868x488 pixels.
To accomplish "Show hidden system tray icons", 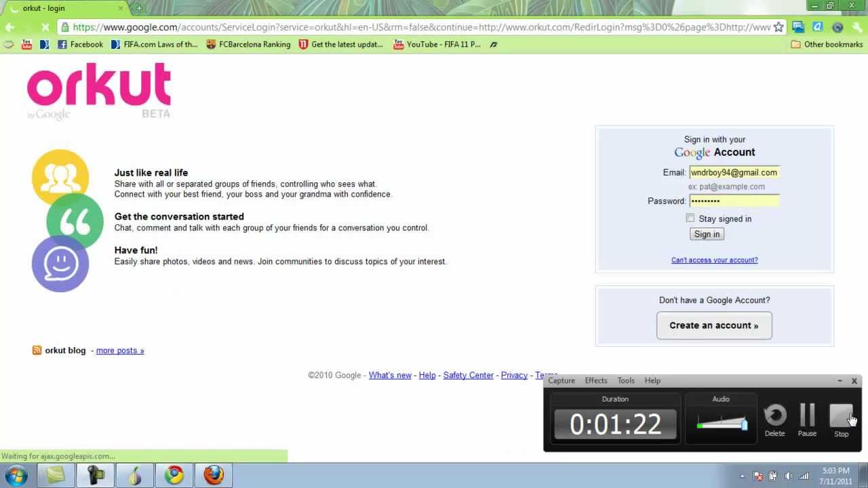I will point(742,476).
